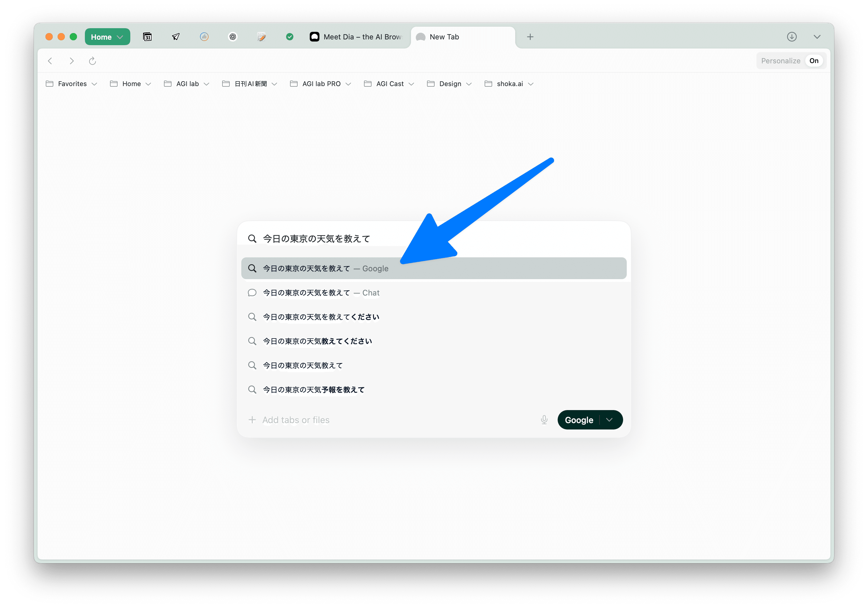Expand the Home profile dropdown
The image size is (868, 608).
(x=107, y=37)
